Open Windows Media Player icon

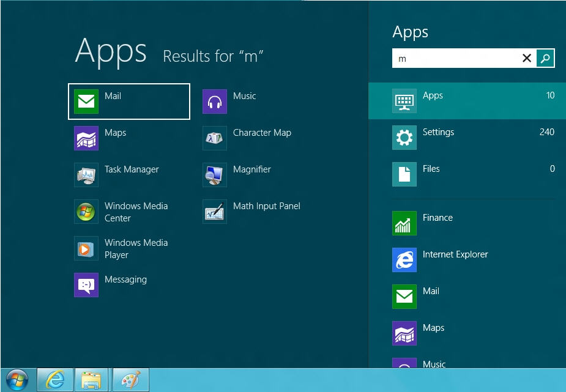point(86,248)
